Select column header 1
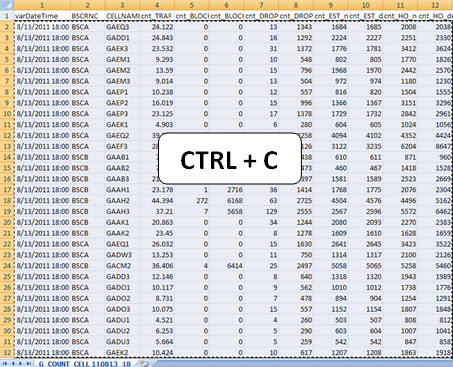Screen dimensions: 453x367 coord(42,5)
